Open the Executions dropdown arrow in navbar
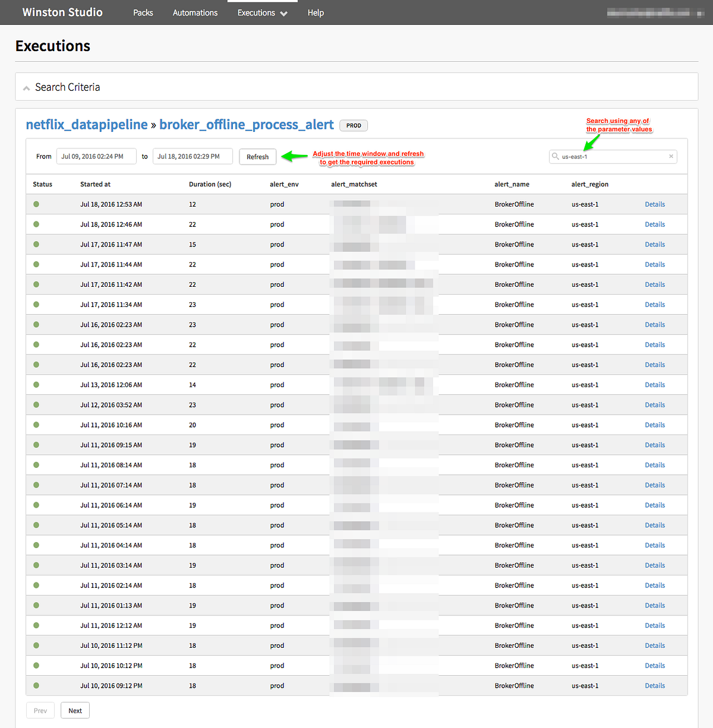 (x=283, y=13)
